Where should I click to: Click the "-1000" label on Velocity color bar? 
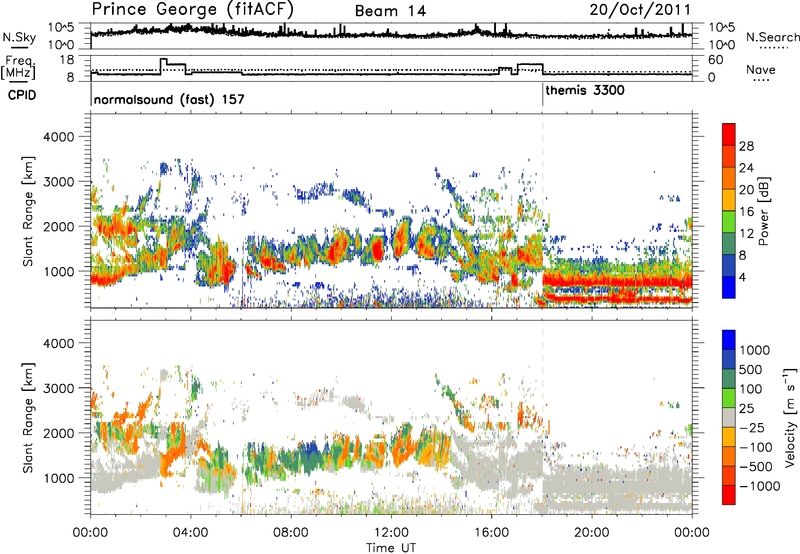click(759, 486)
